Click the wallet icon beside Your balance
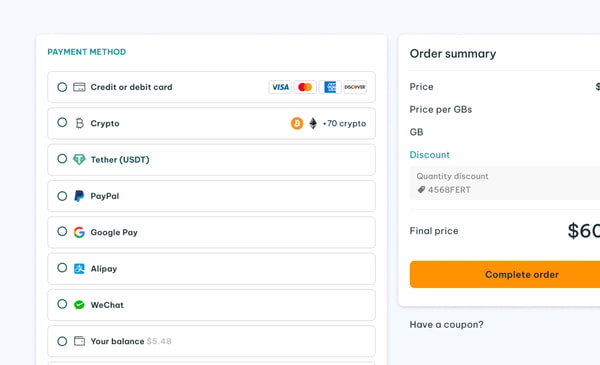Screen dimensions: 600x365 tap(79, 341)
